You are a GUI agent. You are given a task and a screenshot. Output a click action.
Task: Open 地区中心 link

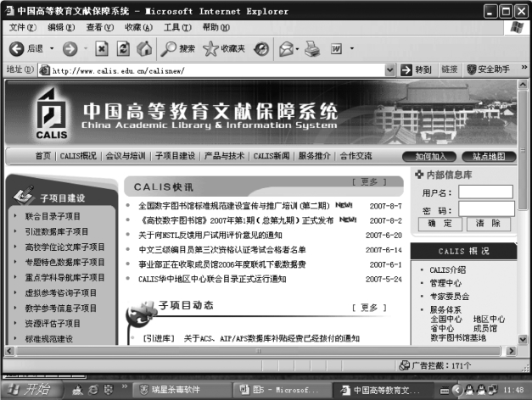point(489,319)
